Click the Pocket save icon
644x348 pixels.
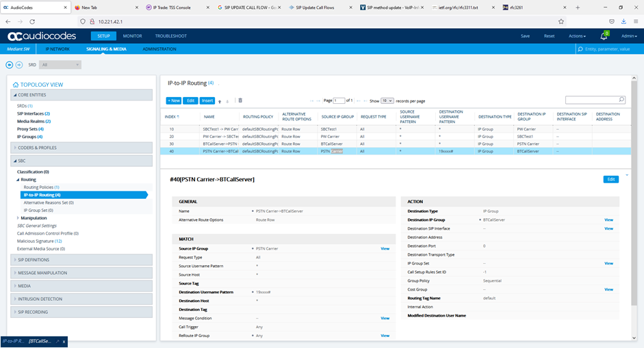pyautogui.click(x=612, y=21)
